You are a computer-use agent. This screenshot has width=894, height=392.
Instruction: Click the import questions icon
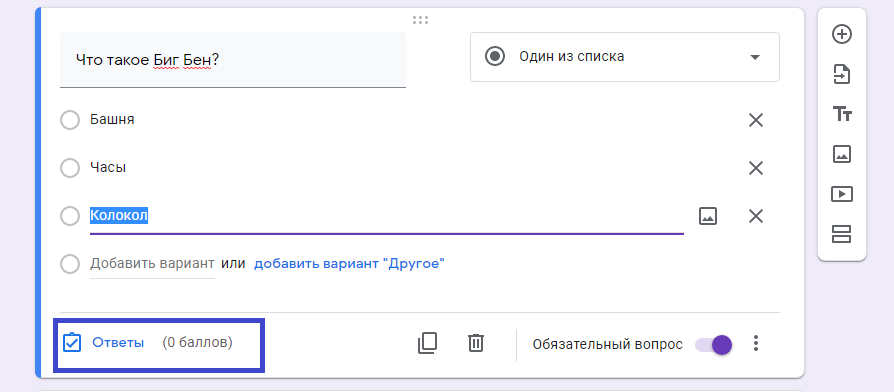click(842, 74)
